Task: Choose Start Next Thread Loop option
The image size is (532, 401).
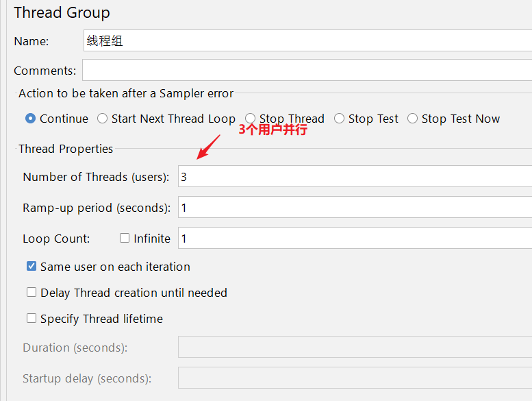Action: point(103,119)
